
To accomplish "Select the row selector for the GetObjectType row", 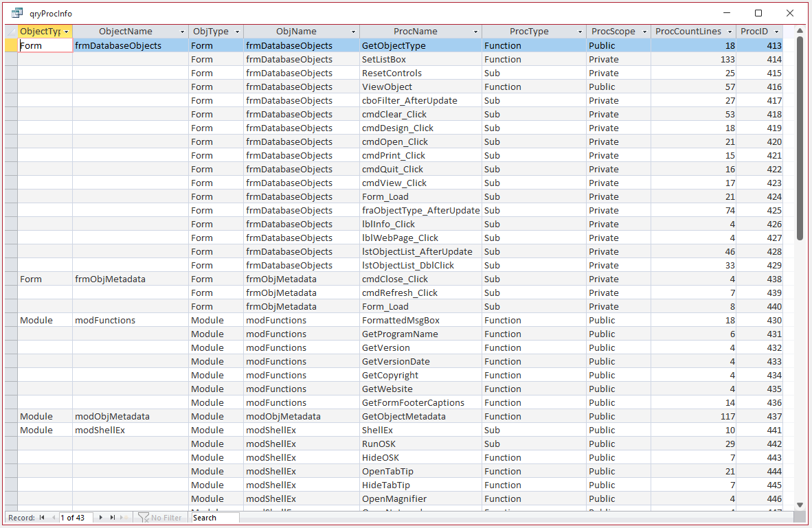I will 12,45.
